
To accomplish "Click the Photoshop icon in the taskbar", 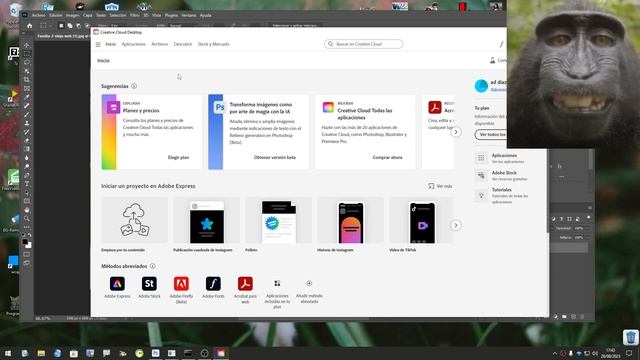I will 156,353.
